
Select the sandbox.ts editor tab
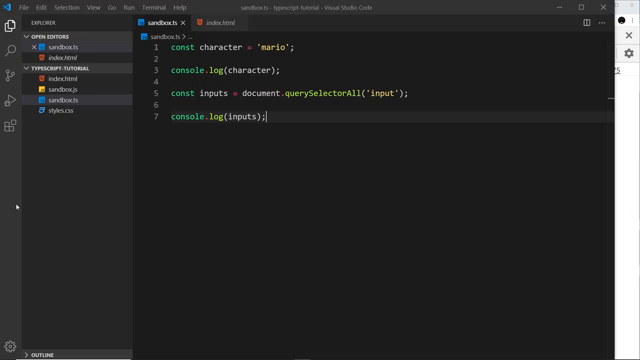[x=162, y=23]
